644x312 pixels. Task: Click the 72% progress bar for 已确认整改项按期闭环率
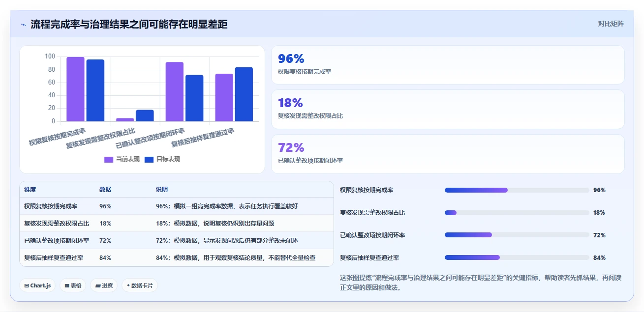517,235
